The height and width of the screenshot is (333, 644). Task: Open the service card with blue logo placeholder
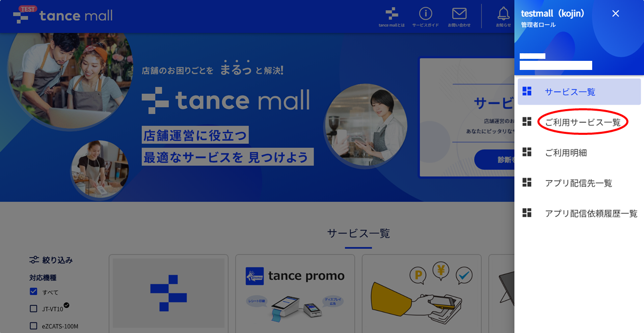coord(169,294)
